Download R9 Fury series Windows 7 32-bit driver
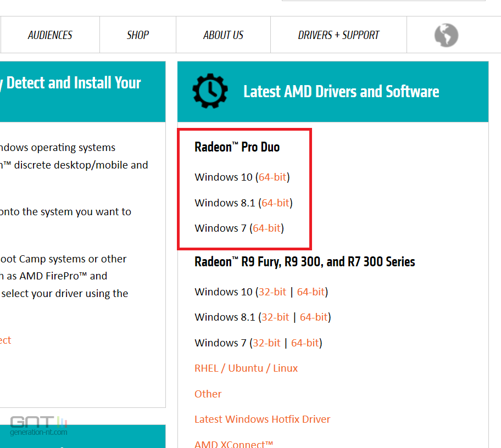The image size is (501, 448). tap(266, 343)
